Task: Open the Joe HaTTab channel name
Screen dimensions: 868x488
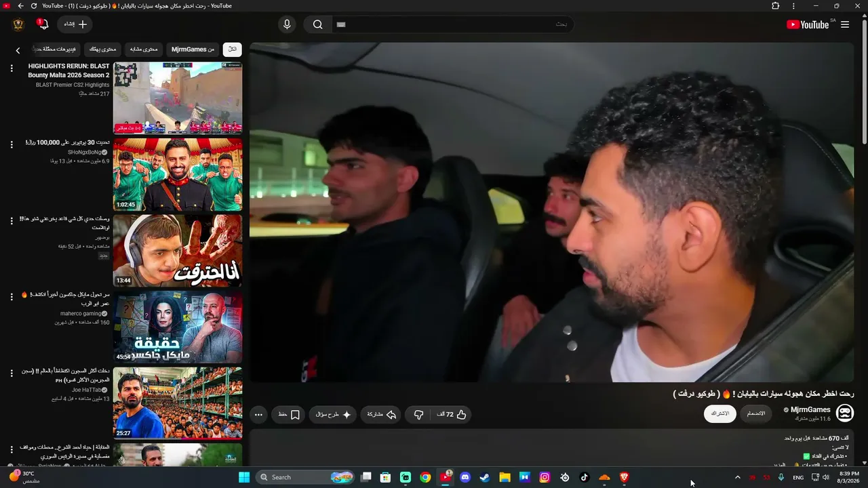Action: point(87,390)
